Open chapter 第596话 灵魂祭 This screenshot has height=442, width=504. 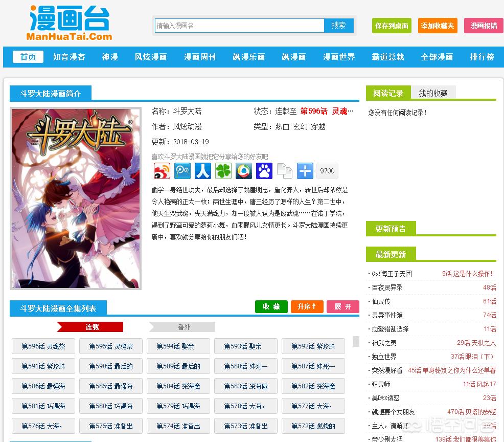[x=43, y=346]
